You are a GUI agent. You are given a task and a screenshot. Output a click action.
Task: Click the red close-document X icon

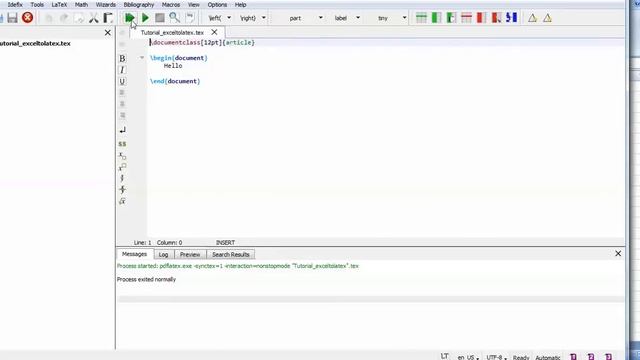click(x=27, y=18)
